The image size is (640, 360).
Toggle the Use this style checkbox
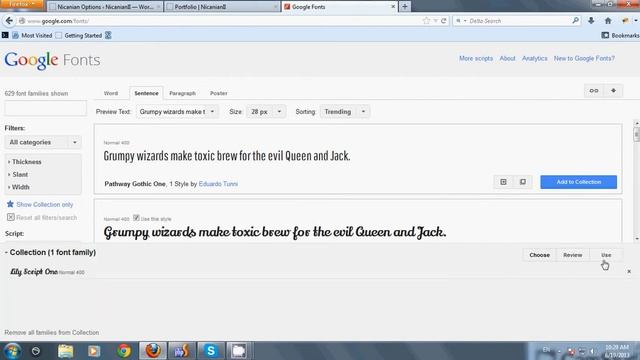[136, 218]
